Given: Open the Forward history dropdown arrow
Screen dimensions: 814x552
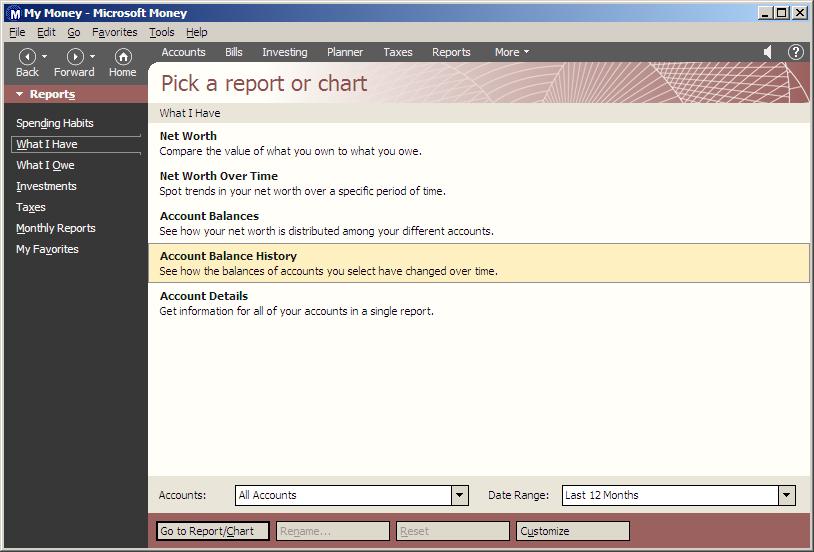Looking at the screenshot, I should pyautogui.click(x=92, y=56).
